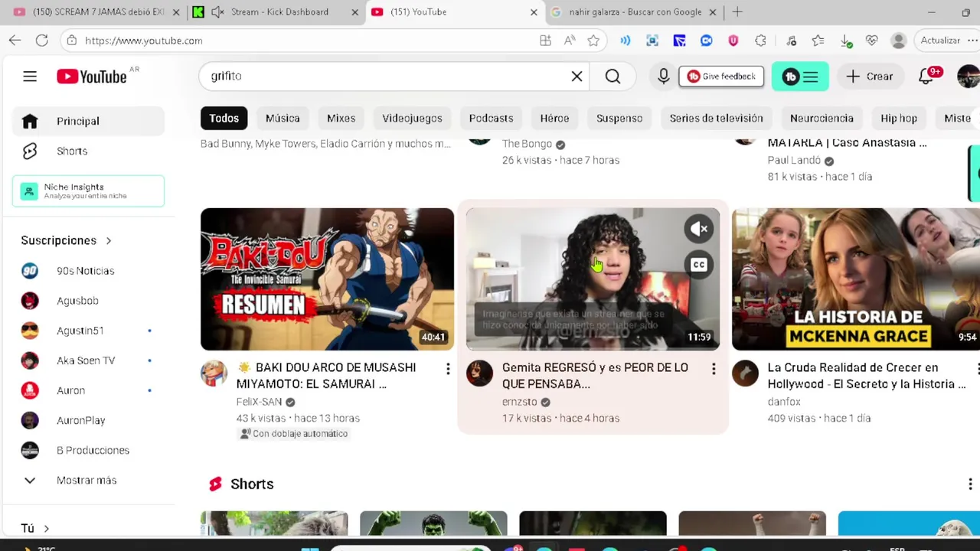
Task: Select the Neurociencia filter chip
Action: click(822, 118)
